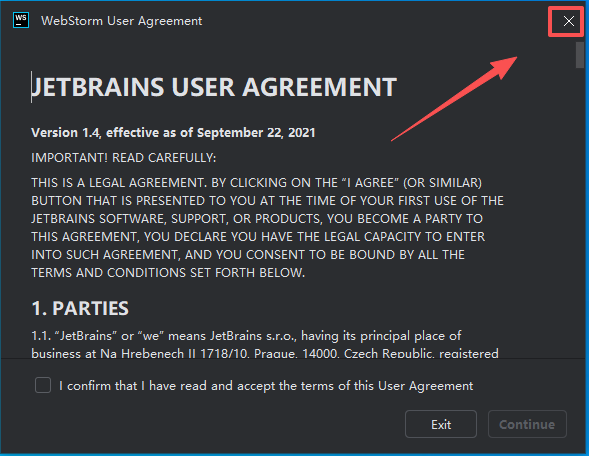Click the 'I confirm that I have read' label
Screen dimensions: 589x456
click(266, 386)
